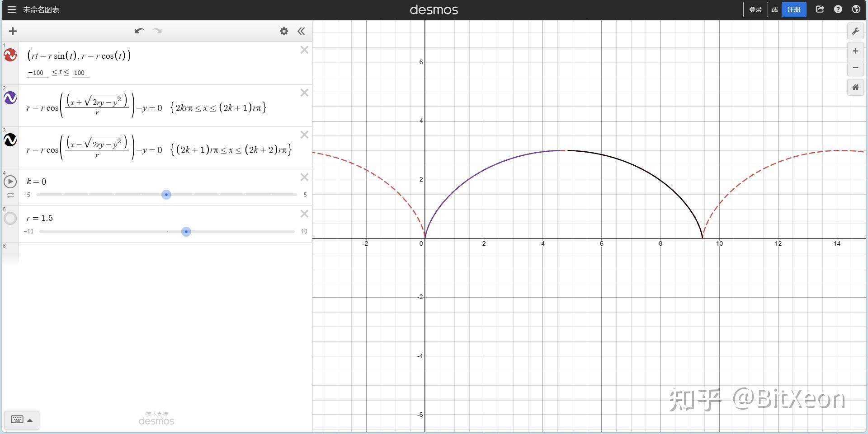Screen dimensions: 868x434
Task: Hide the purple curve in expression 2
Action: tap(10, 98)
